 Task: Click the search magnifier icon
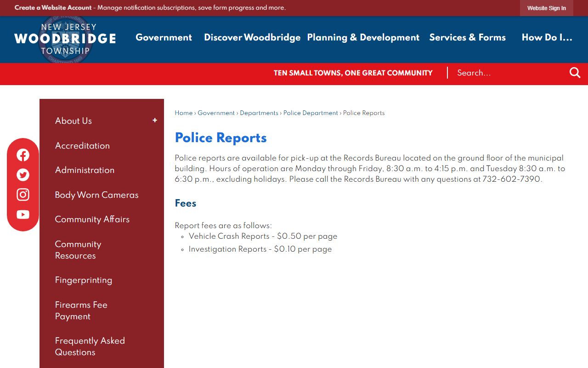(x=575, y=73)
